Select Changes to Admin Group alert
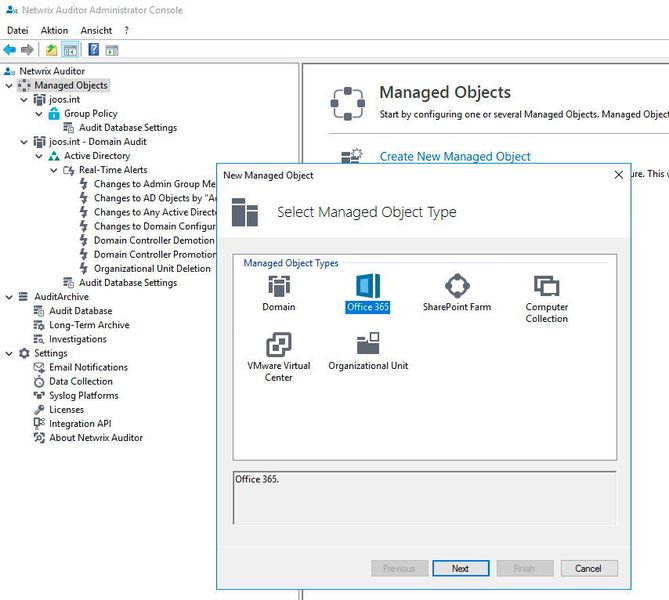The image size is (669, 600). pos(154,184)
